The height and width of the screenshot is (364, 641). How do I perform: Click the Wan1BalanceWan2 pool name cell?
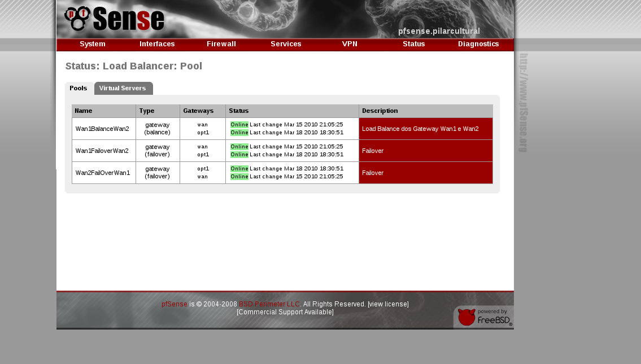(x=102, y=129)
